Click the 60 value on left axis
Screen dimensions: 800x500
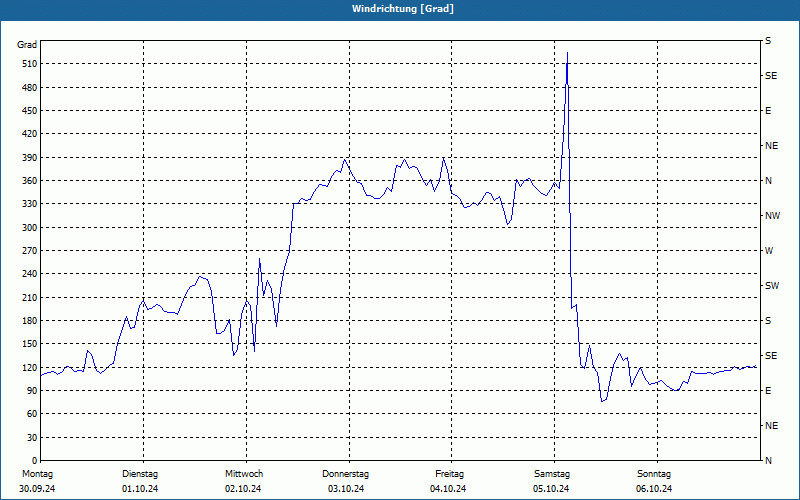pyautogui.click(x=31, y=413)
